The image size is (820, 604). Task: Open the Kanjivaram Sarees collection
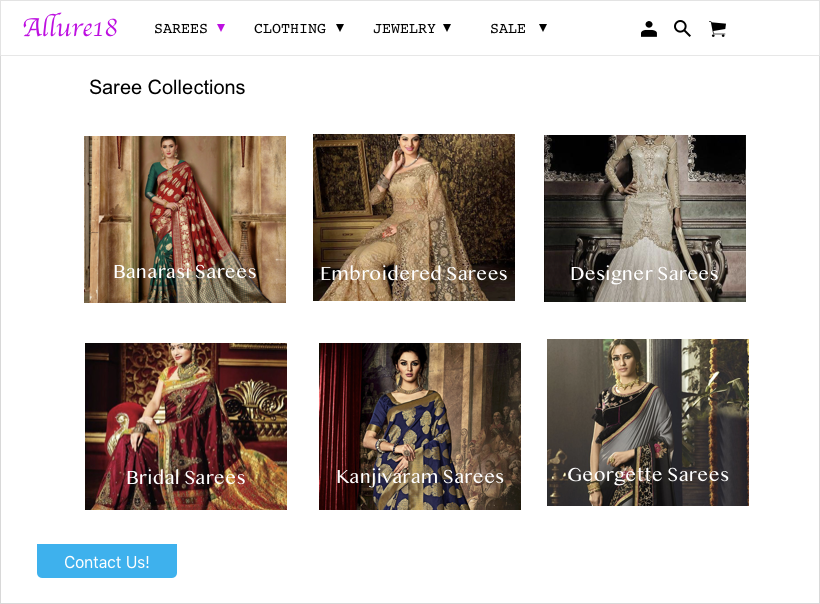point(419,426)
